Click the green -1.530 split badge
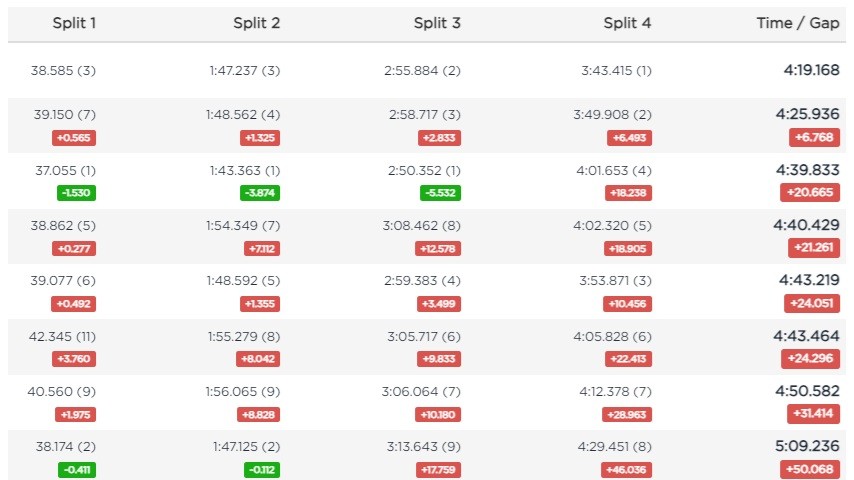This screenshot has height=480, width=854. [77, 192]
